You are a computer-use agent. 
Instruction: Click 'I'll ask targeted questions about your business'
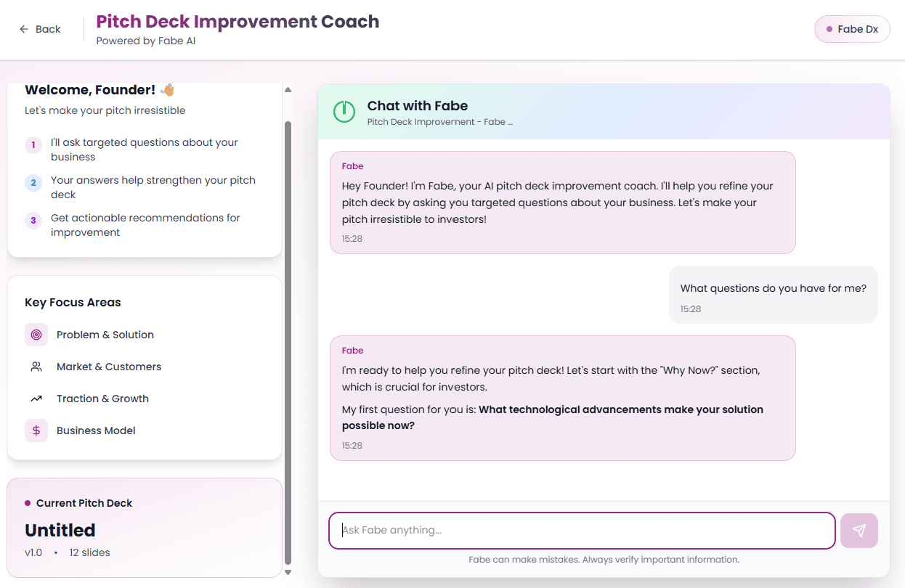pyautogui.click(x=145, y=150)
